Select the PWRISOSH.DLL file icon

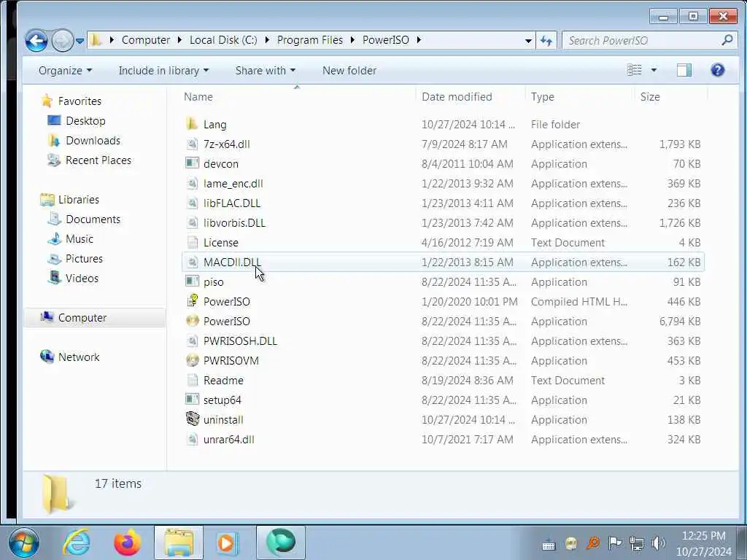tap(192, 341)
